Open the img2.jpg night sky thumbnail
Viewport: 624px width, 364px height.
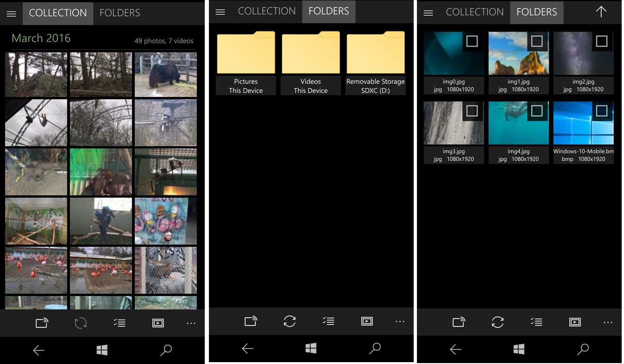[x=583, y=54]
